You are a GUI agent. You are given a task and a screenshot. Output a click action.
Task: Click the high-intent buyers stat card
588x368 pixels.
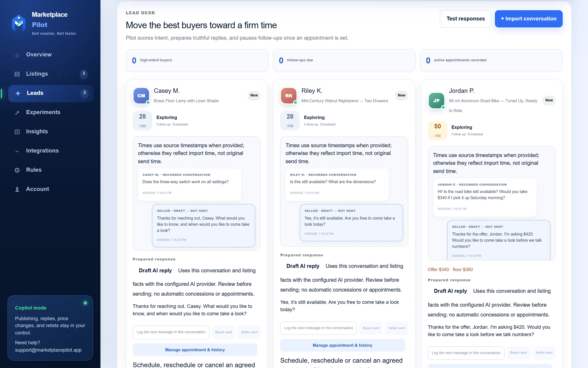[x=197, y=60]
